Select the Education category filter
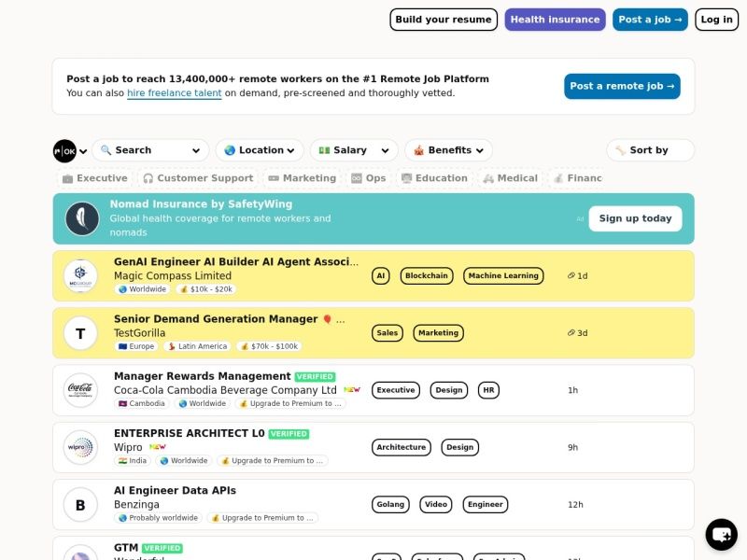The width and height of the screenshot is (747, 560). tap(434, 178)
